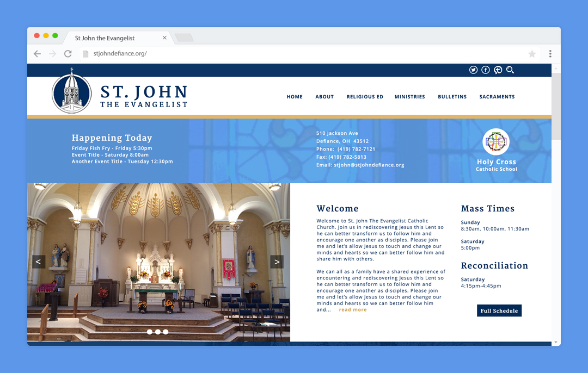Open the Facebook icon in the top bar

point(486,70)
